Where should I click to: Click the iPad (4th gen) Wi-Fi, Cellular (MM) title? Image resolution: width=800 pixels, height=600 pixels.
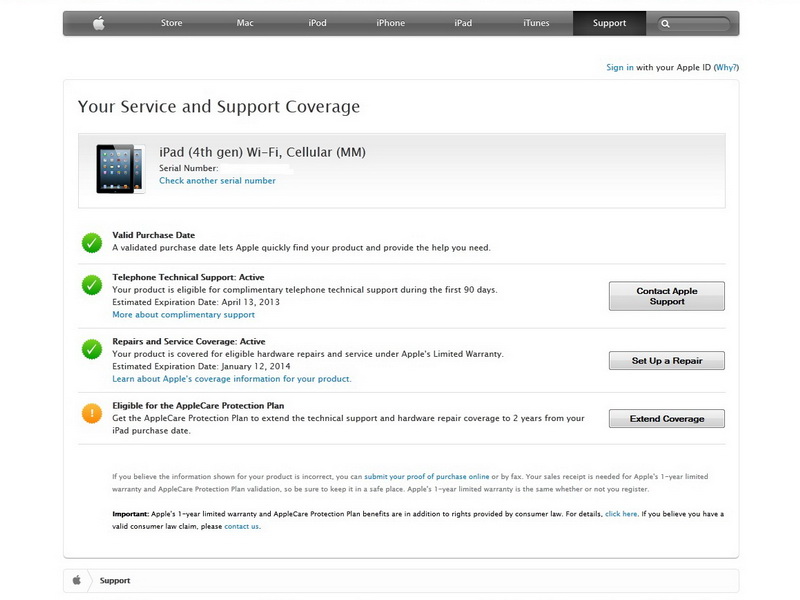tap(262, 152)
